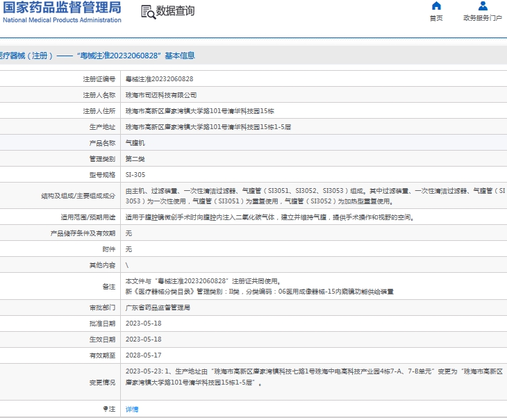Viewport: 507px width, 420px height.
Task: Click the intended use description text
Action: coord(270,217)
